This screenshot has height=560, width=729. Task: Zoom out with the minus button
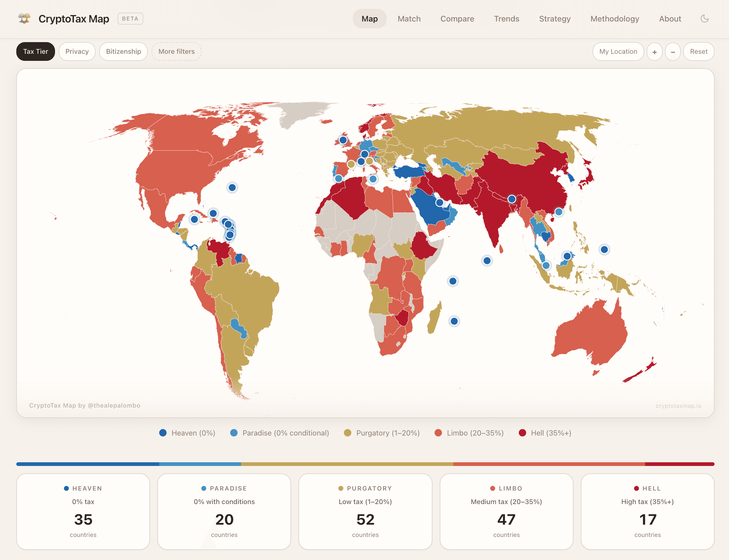click(x=673, y=52)
